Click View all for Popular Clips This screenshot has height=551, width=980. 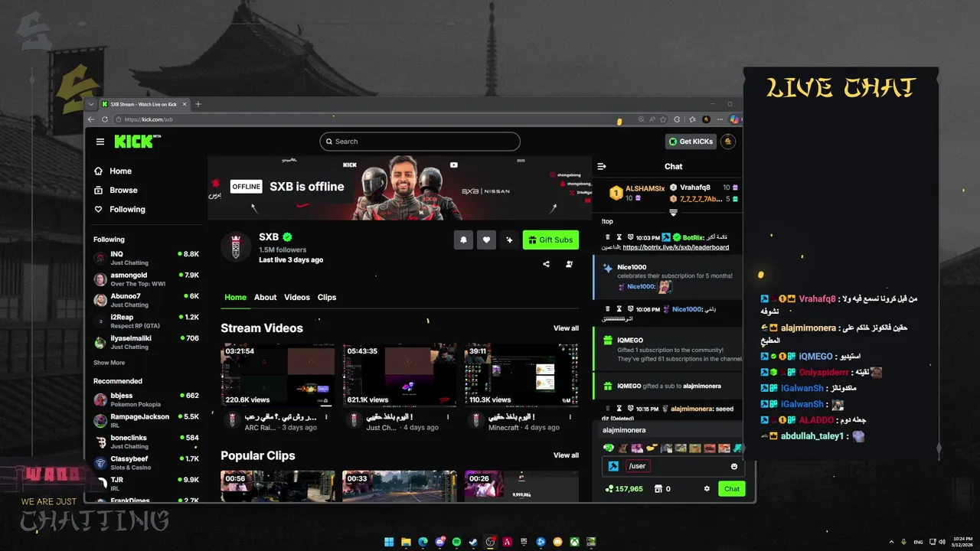click(566, 455)
